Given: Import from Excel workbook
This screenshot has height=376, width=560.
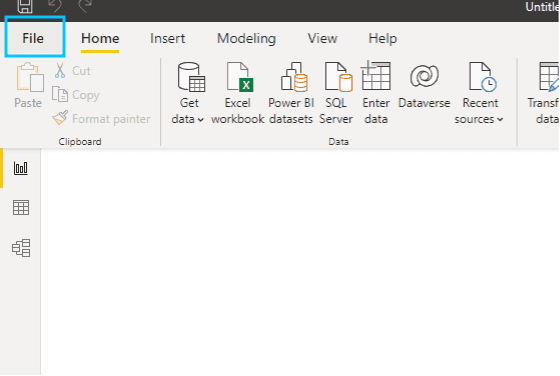Looking at the screenshot, I should (238, 93).
